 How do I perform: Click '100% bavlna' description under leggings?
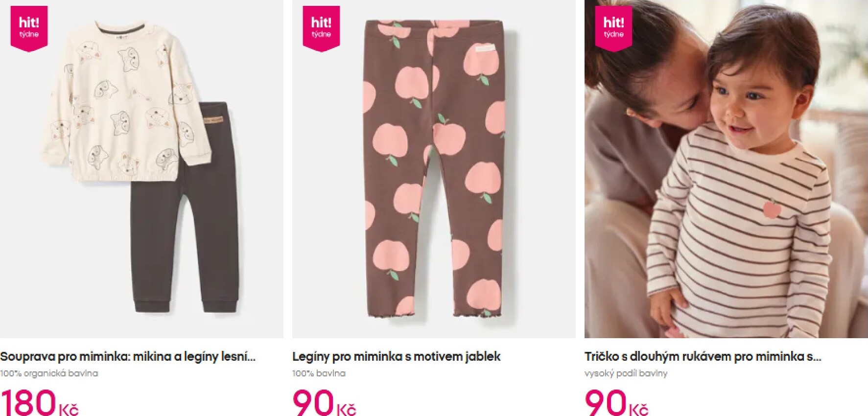tap(319, 373)
